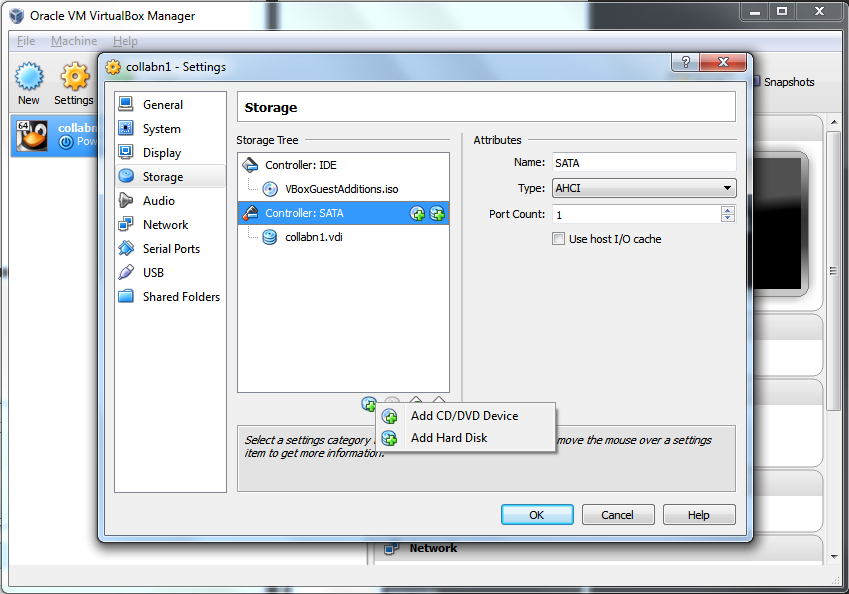Screen dimensions: 849x594
Task: Click the New VM toolbar icon
Action: click(29, 83)
